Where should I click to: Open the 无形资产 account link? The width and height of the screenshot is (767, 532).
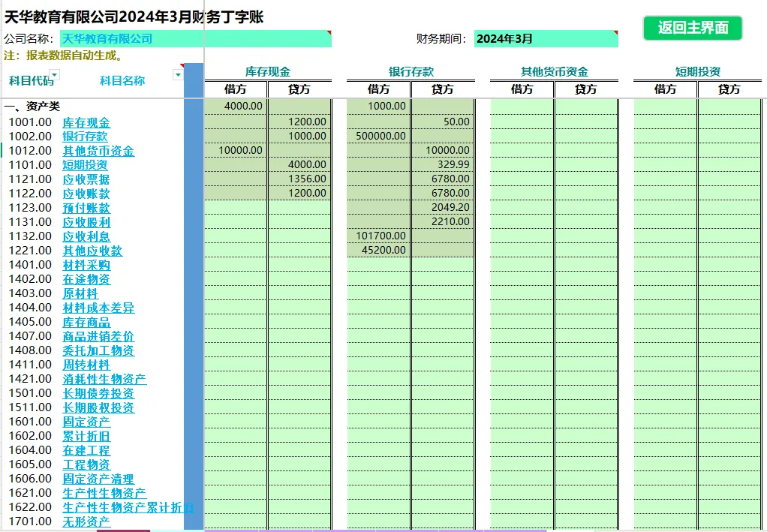(x=86, y=521)
